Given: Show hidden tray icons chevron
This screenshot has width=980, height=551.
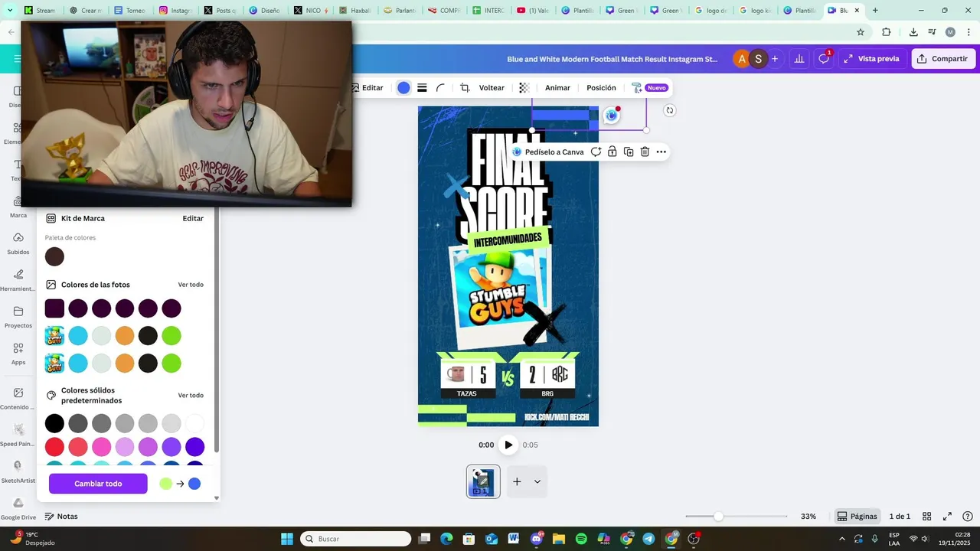Looking at the screenshot, I should [x=842, y=539].
